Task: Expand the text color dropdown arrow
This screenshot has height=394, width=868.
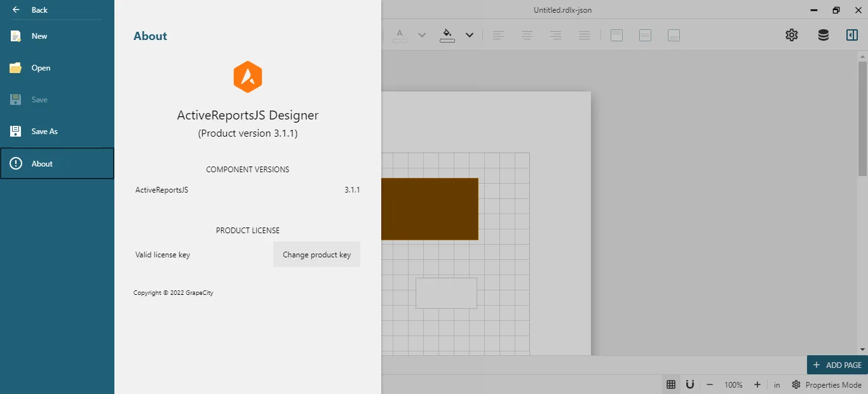Action: [x=421, y=35]
